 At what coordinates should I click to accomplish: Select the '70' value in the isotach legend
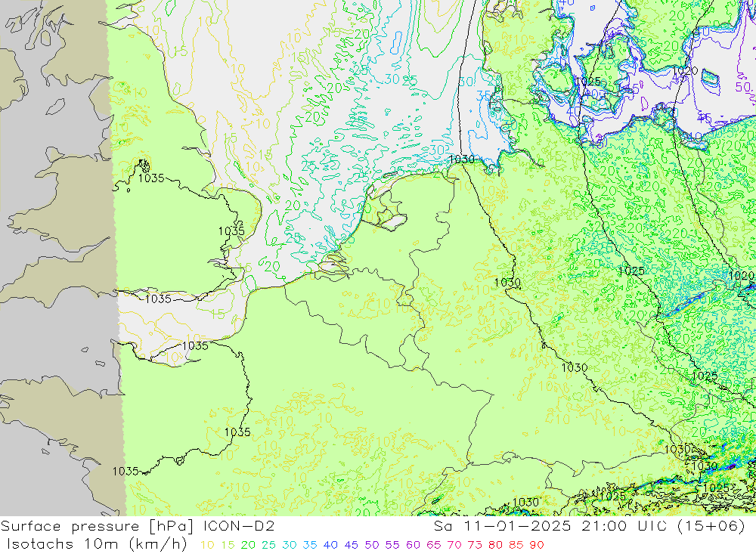(454, 545)
